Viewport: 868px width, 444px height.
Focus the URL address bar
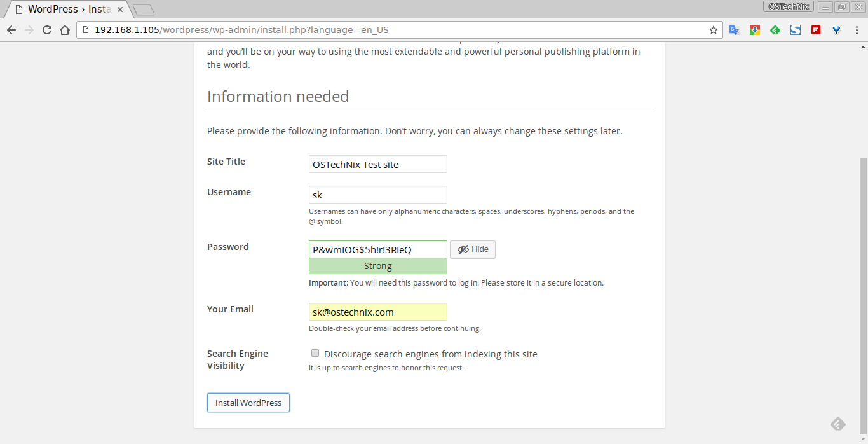click(399, 30)
